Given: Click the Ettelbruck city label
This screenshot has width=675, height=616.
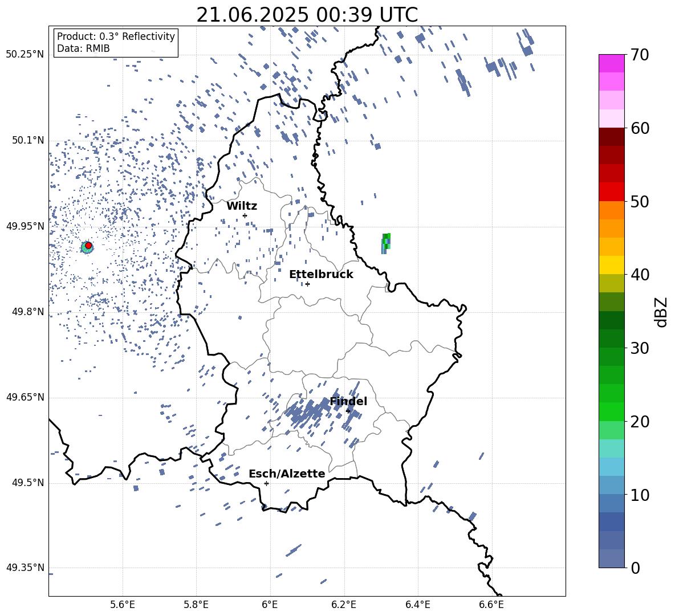Looking at the screenshot, I should pyautogui.click(x=321, y=275).
